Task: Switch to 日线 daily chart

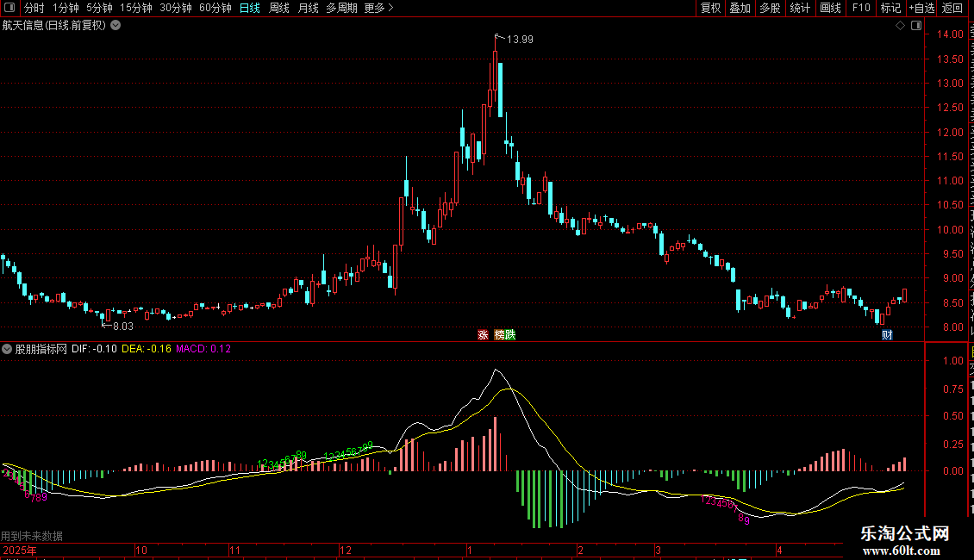Action: tap(250, 8)
